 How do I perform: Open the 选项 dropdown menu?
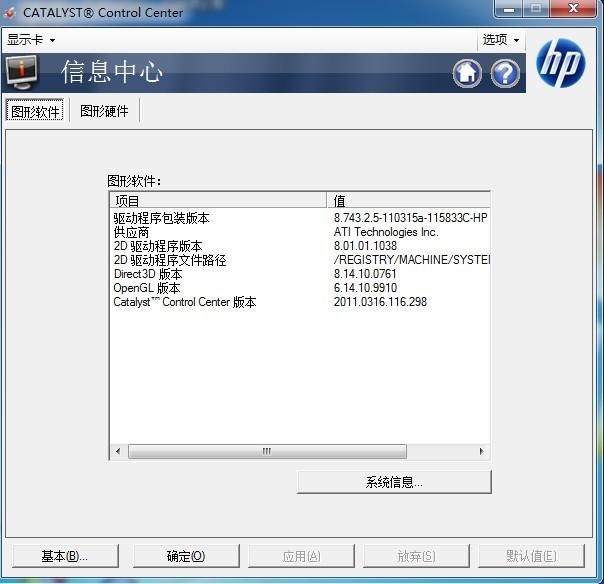pyautogui.click(x=501, y=40)
